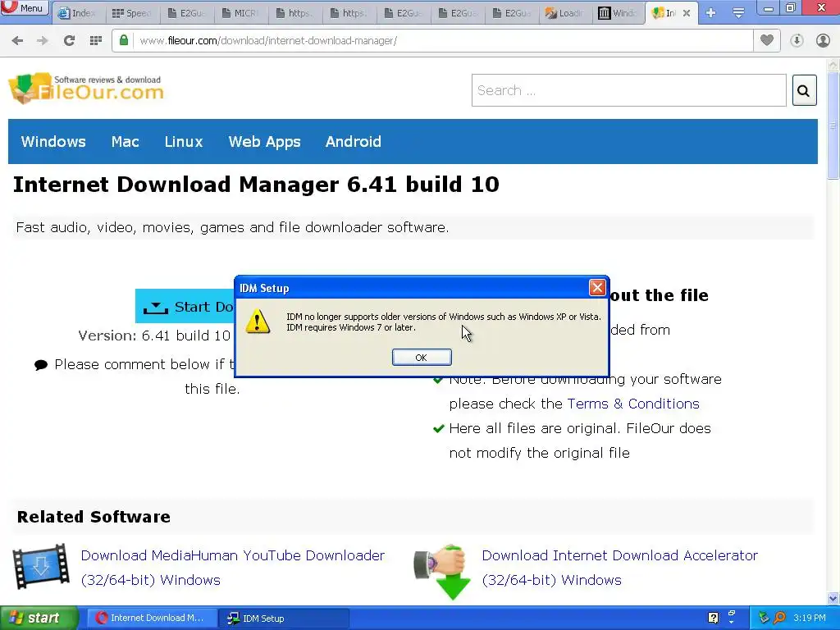The width and height of the screenshot is (840, 630).
Task: Open the Android category
Action: (354, 142)
